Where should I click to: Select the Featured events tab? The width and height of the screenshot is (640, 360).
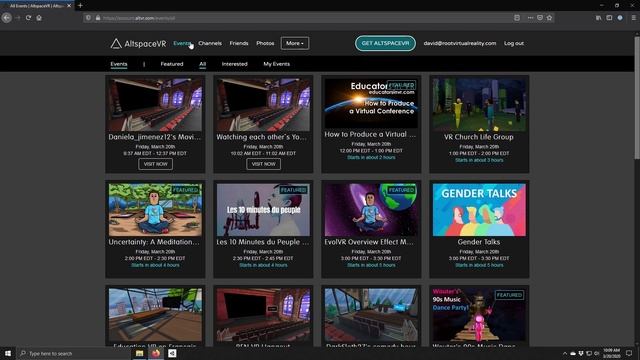point(172,64)
